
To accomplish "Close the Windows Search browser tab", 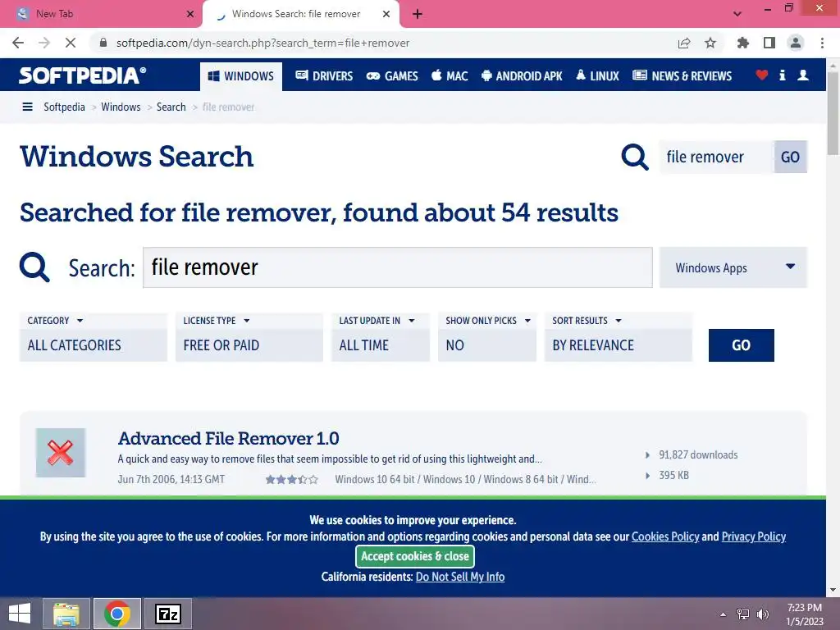I will [386, 14].
